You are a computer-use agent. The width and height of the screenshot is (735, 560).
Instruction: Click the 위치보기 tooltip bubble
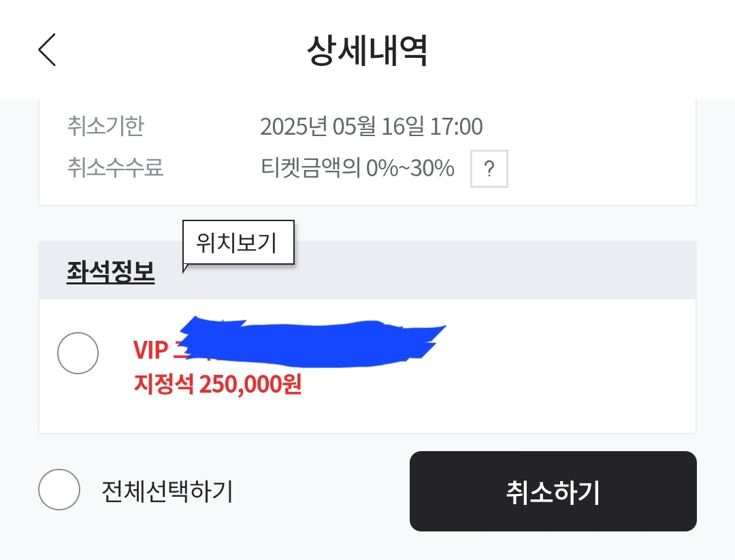[x=238, y=242]
